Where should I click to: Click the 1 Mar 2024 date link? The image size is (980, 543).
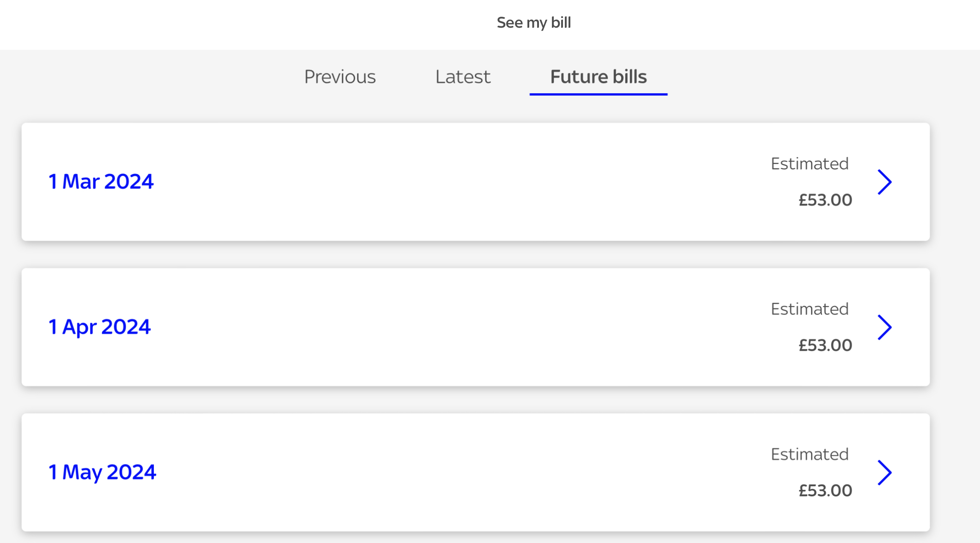[x=101, y=181]
